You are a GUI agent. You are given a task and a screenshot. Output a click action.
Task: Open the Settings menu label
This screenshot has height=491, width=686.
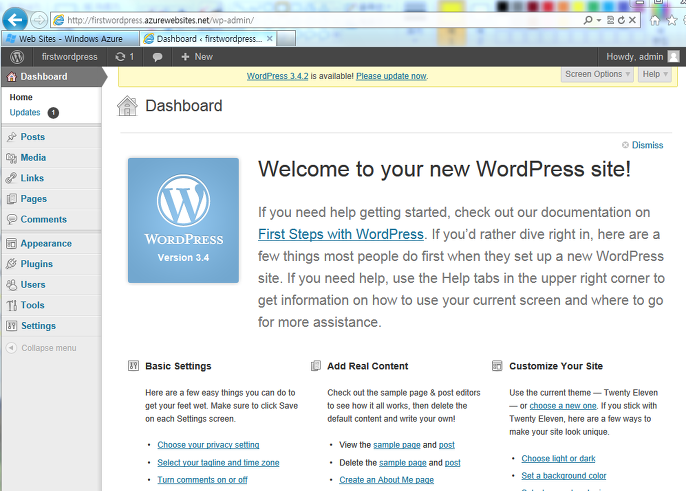(38, 326)
